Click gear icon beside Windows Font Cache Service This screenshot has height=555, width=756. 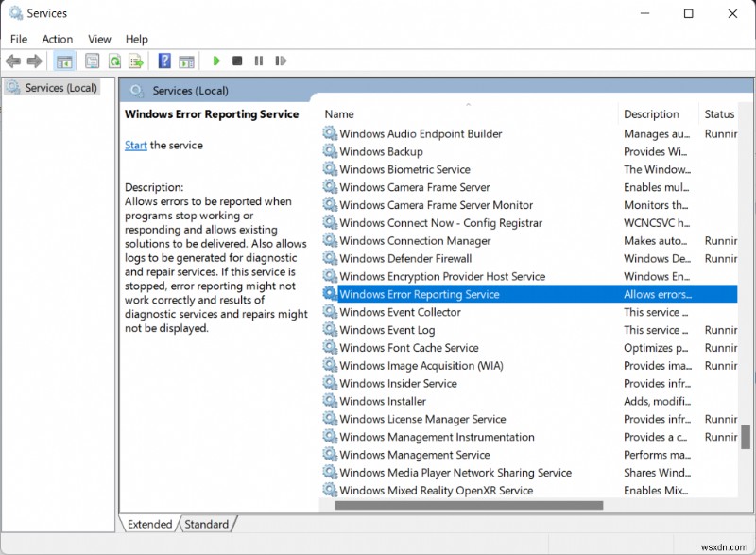(x=330, y=348)
